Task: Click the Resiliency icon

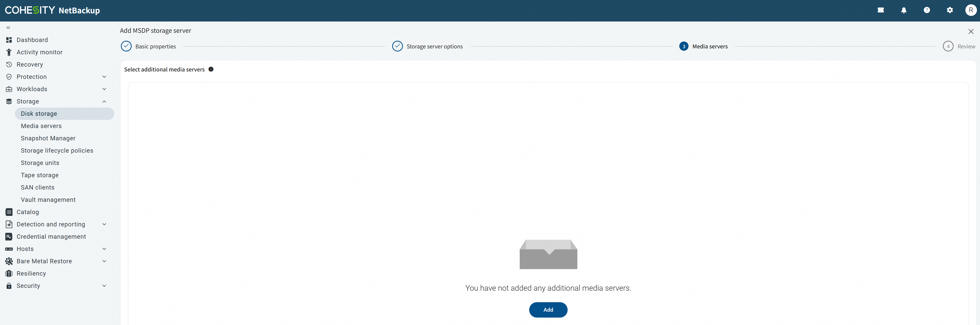Action: tap(9, 274)
